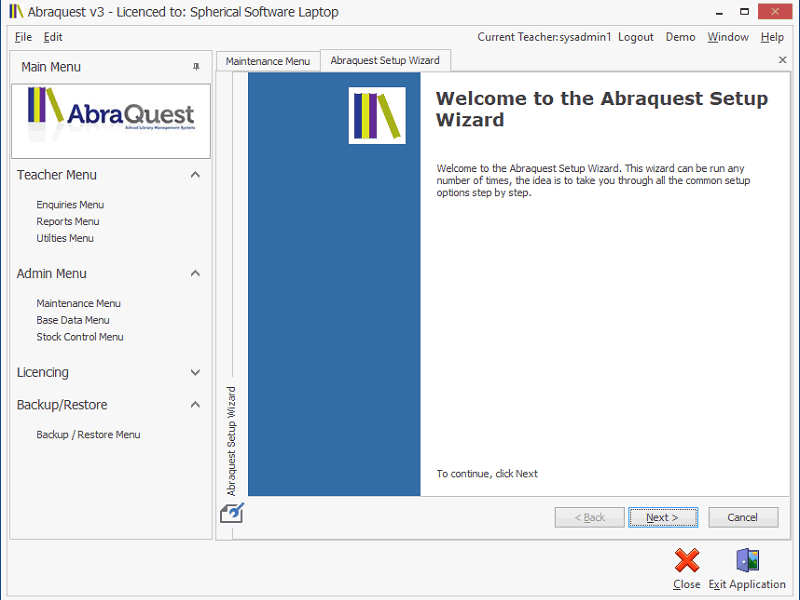Close the Abraquest Setup Wizard tab

coord(782,60)
